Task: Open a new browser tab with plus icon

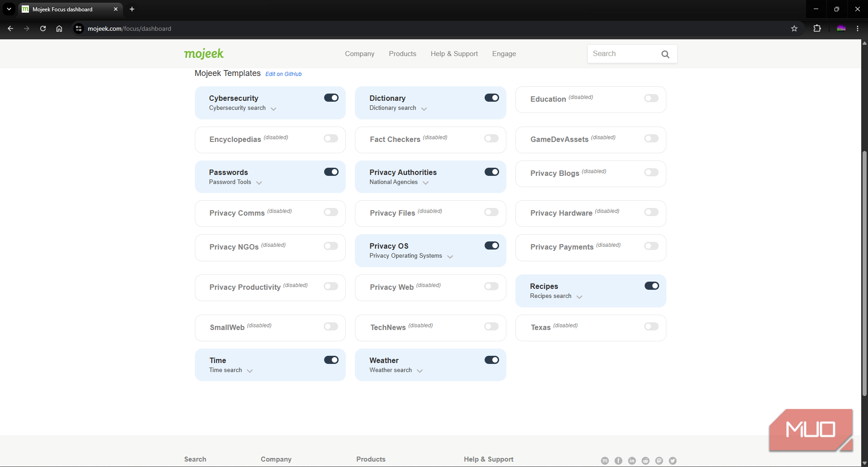Action: click(x=132, y=9)
